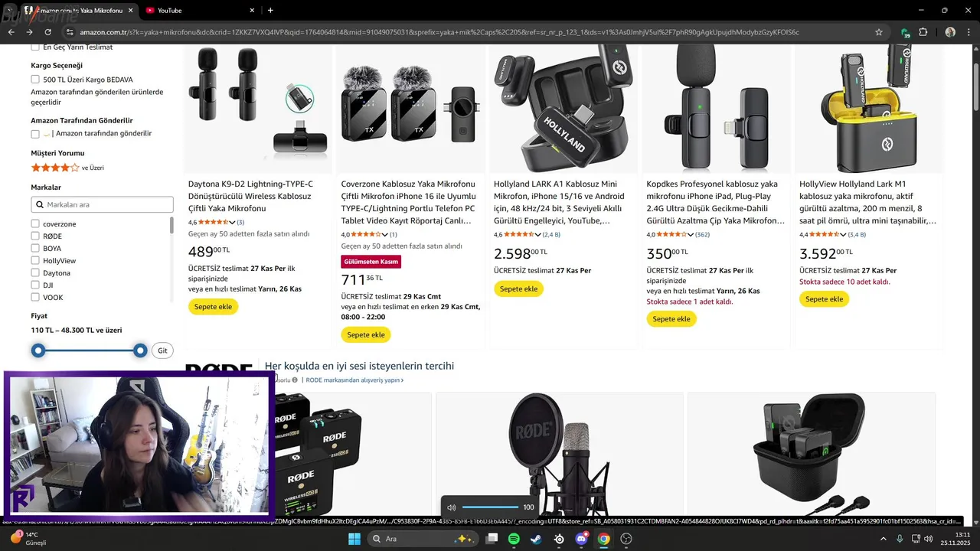Open the Chrome three-dot menu
Screen dimensions: 980x551
click(x=968, y=32)
